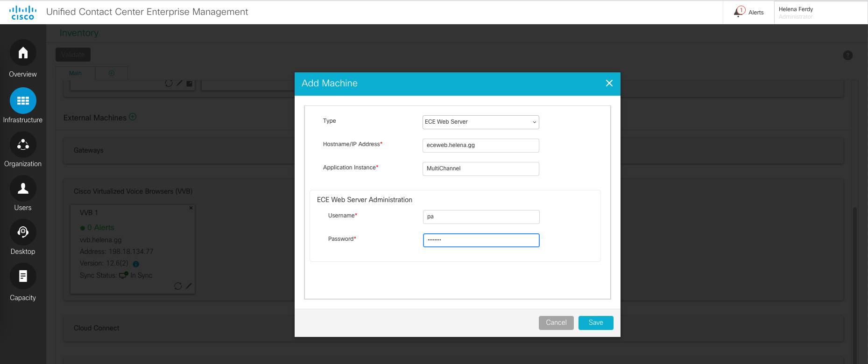
Task: Open the Capacity document icon
Action: [x=23, y=276]
